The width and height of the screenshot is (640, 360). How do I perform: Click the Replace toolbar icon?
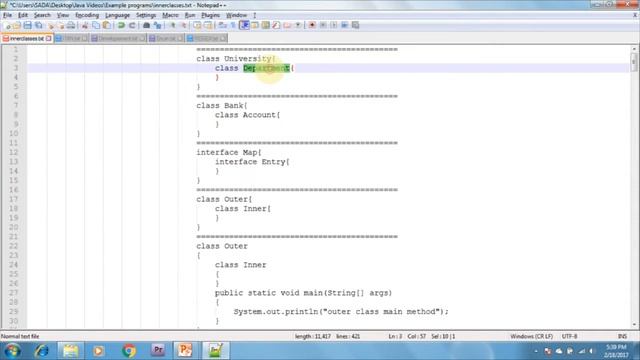coord(158,25)
